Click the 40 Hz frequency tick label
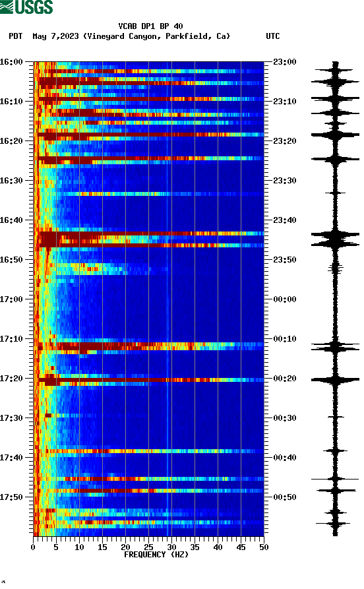Image resolution: width=364 pixels, height=589 pixels. point(218,547)
